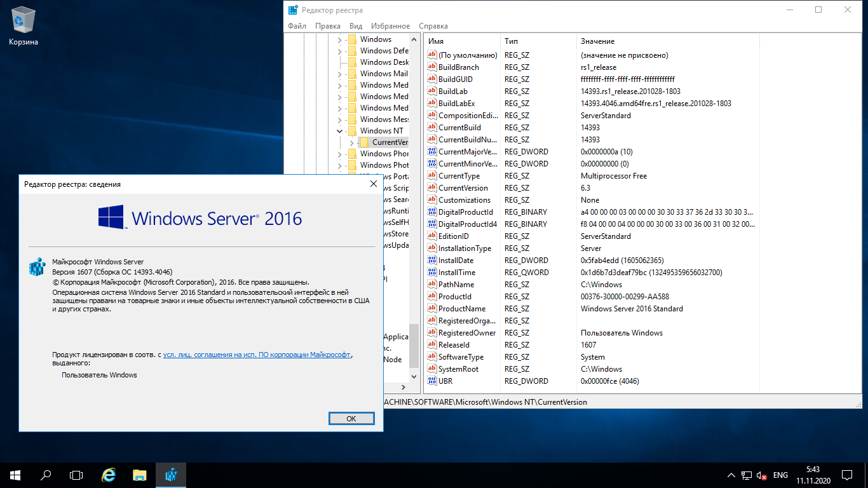Click the Windows NT folder icon

click(352, 131)
